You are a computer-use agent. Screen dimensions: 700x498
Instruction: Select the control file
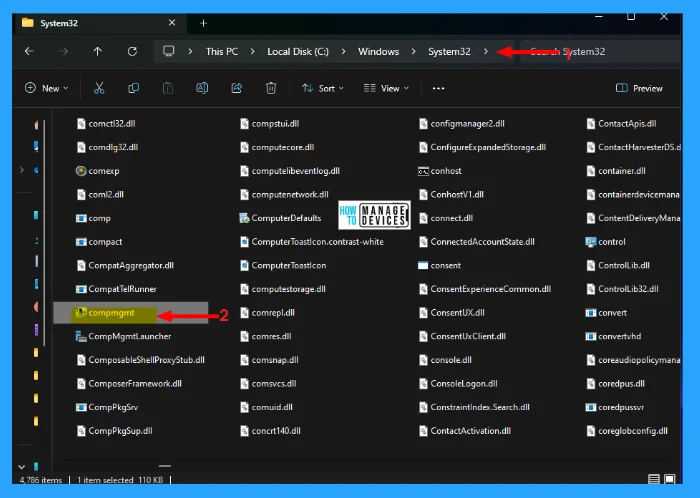tap(605, 242)
